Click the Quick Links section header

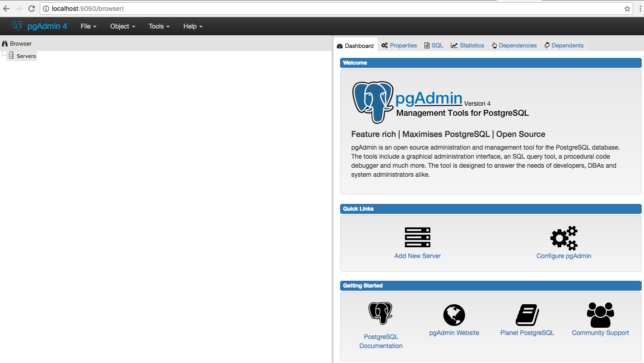pyautogui.click(x=490, y=209)
